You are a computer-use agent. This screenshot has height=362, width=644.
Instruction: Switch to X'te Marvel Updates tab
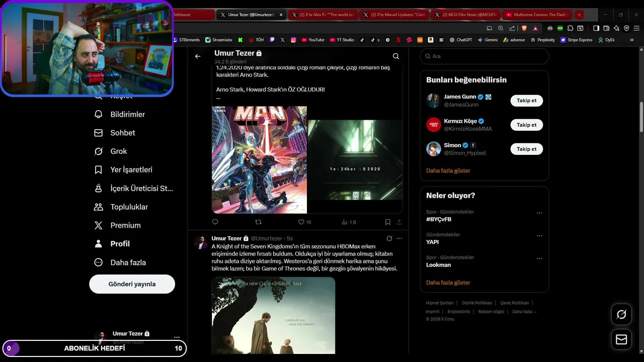tap(395, 15)
